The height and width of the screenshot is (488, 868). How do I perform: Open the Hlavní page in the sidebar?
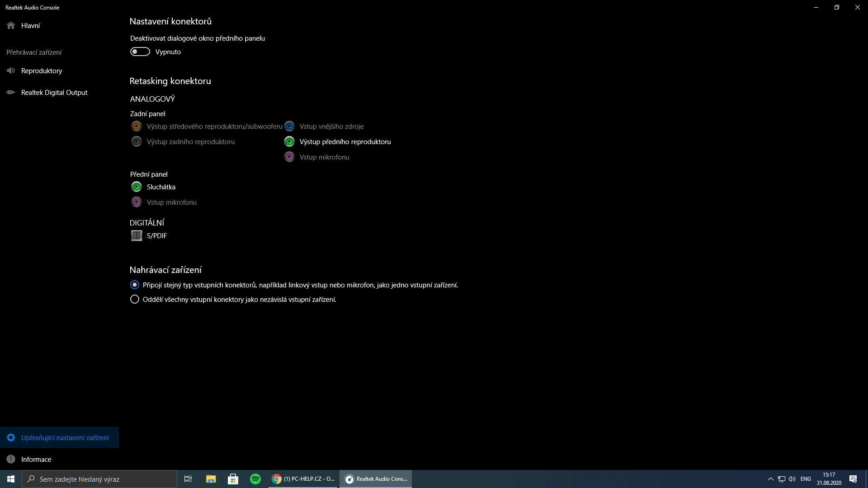tap(30, 26)
